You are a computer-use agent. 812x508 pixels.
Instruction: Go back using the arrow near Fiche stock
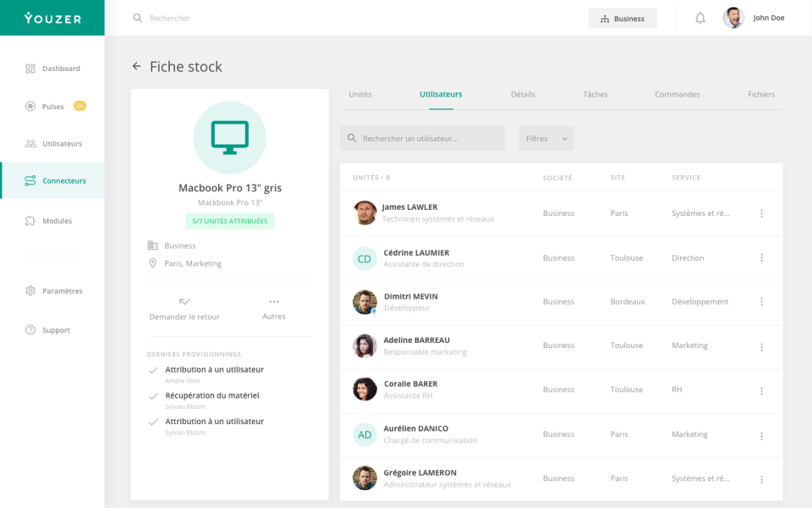coord(136,66)
